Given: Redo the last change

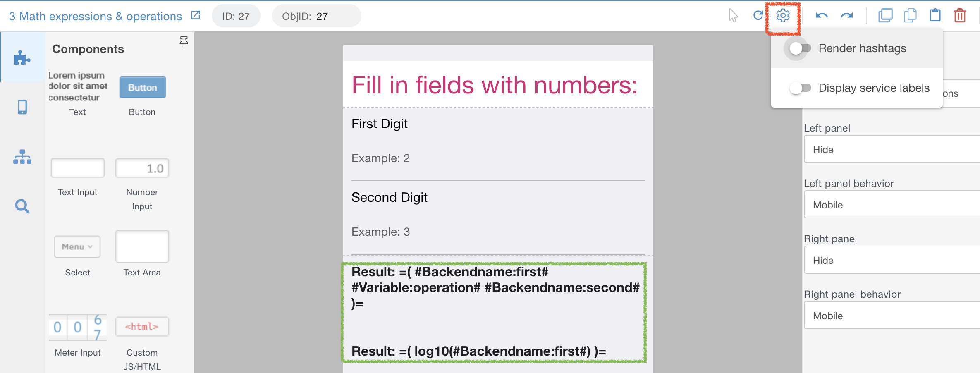Looking at the screenshot, I should coord(846,16).
